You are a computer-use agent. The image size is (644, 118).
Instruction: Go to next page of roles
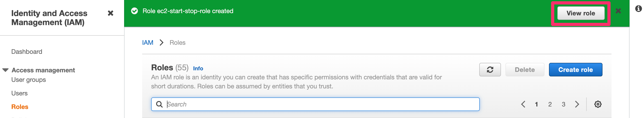[x=577, y=104]
